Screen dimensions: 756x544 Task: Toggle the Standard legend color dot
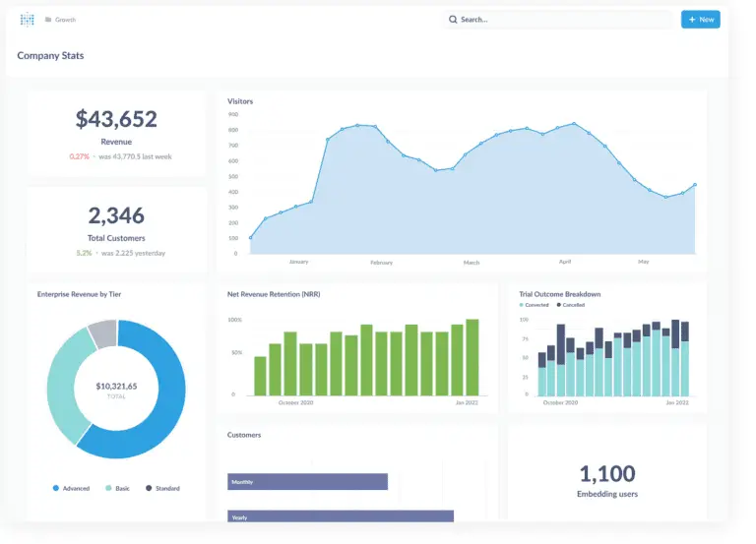(149, 488)
